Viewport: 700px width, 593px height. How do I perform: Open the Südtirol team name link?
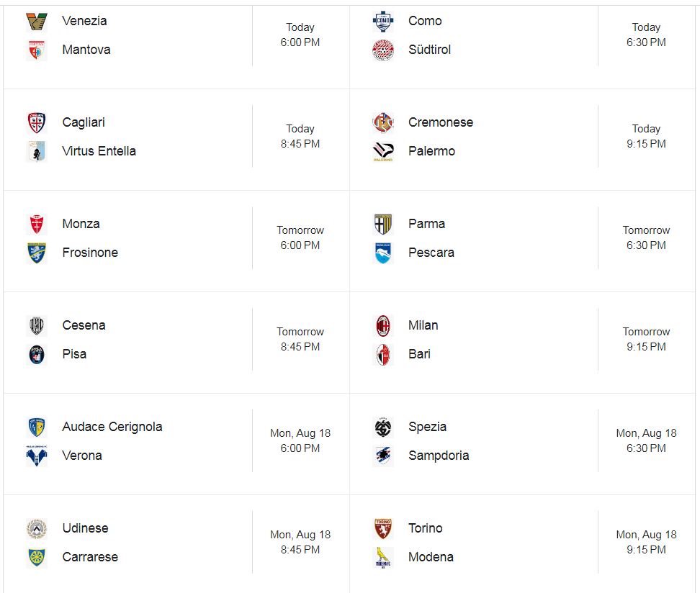click(429, 50)
